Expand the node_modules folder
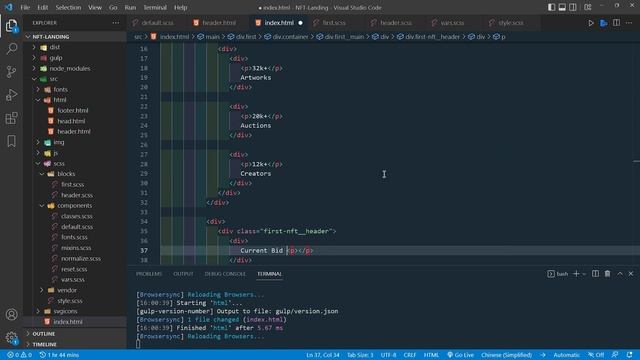Image resolution: width=640 pixels, height=360 pixels. click(x=69, y=69)
